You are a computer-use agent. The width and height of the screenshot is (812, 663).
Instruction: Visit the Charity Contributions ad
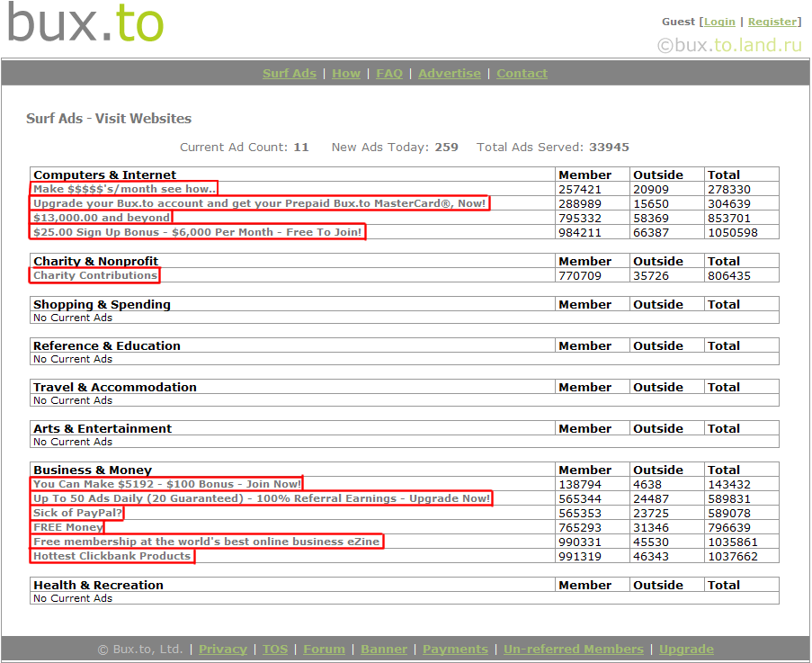pyautogui.click(x=94, y=275)
